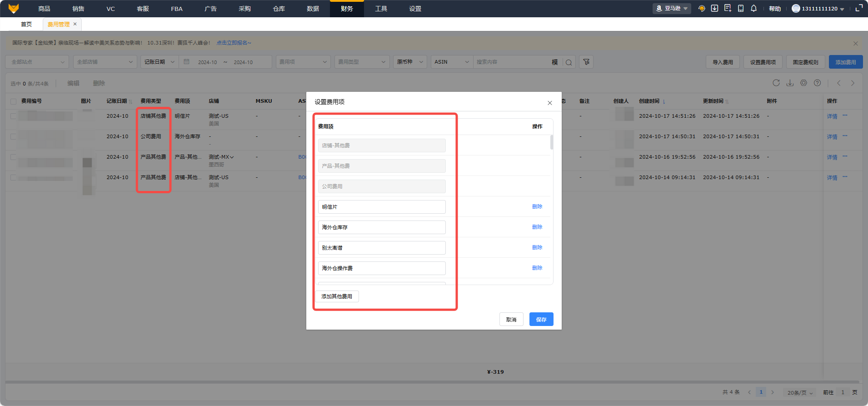This screenshot has width=868, height=406.
Task: Open the 20条/页 page size dropdown
Action: tap(800, 393)
